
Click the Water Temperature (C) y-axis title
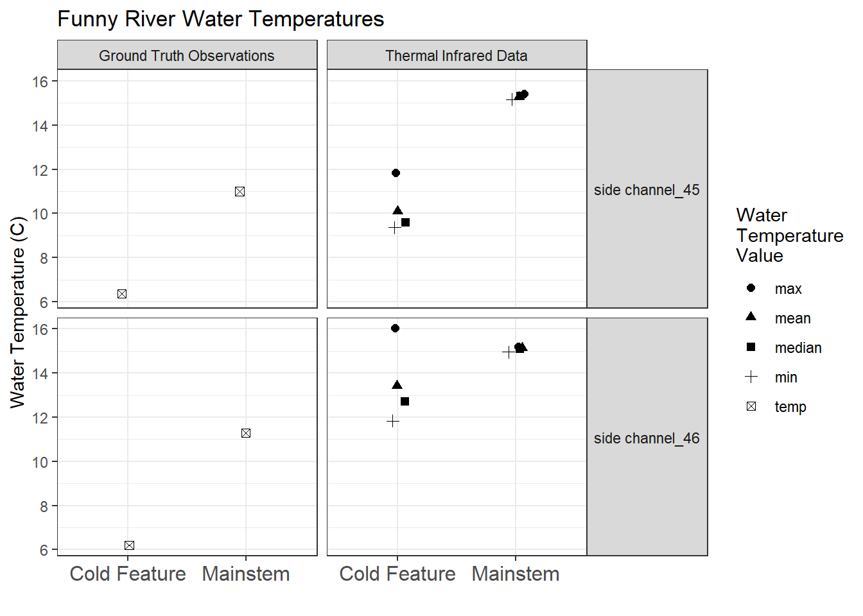point(17,312)
